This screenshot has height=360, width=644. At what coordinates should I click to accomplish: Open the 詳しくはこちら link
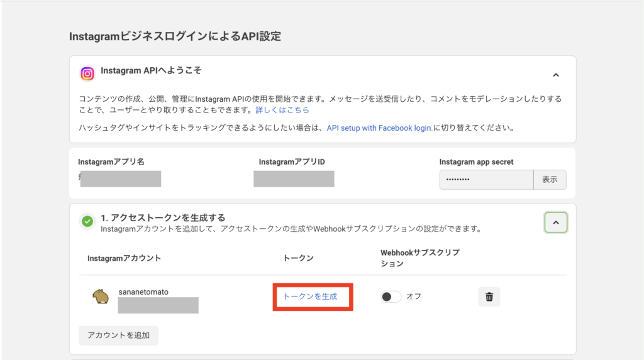282,110
